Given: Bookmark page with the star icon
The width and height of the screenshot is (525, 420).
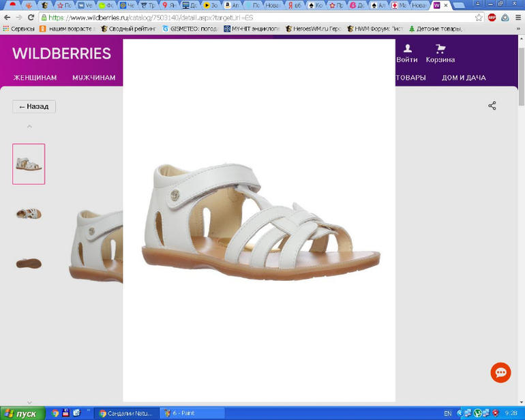Looking at the screenshot, I should (479, 18).
